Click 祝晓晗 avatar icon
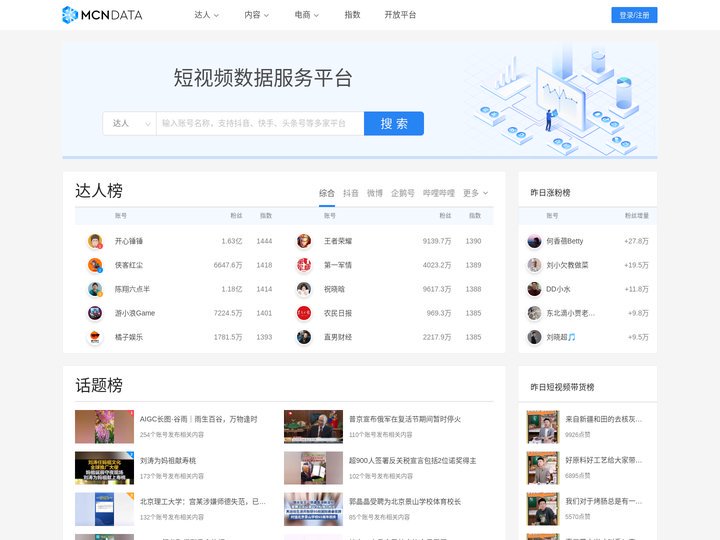Viewport: 720px width, 540px height. [304, 289]
